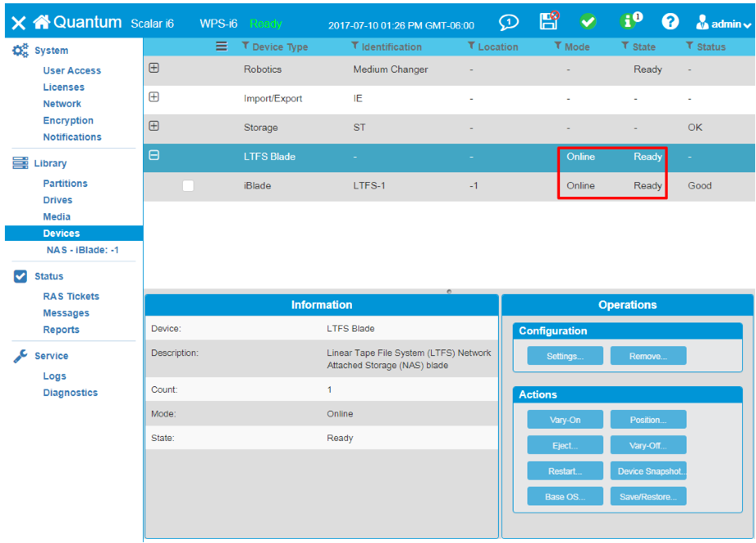Open Messages in the sidebar
The height and width of the screenshot is (543, 756).
66,313
